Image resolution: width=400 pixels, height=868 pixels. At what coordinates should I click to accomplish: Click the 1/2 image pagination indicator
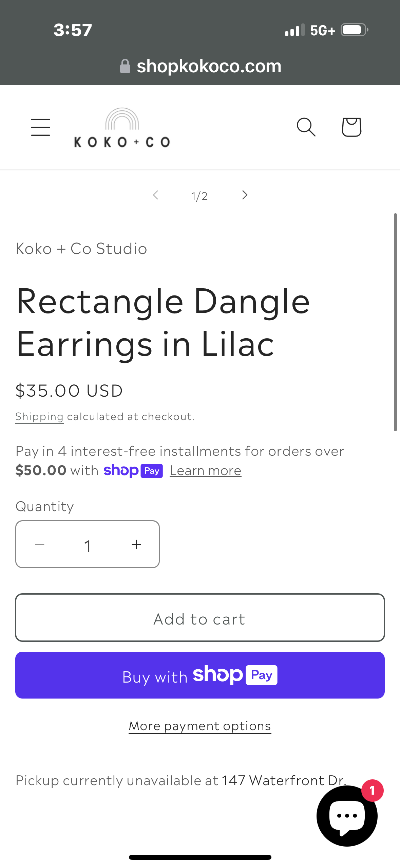[x=200, y=195]
